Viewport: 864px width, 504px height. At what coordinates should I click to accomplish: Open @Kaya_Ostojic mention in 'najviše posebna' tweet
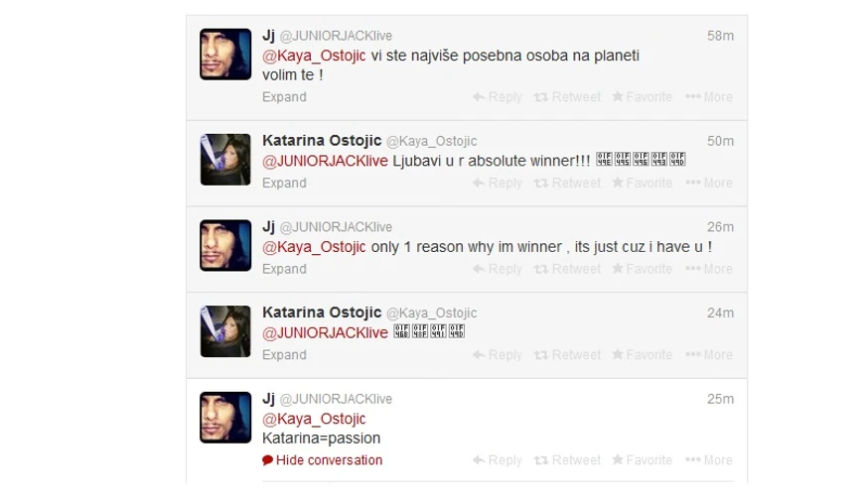tap(314, 56)
